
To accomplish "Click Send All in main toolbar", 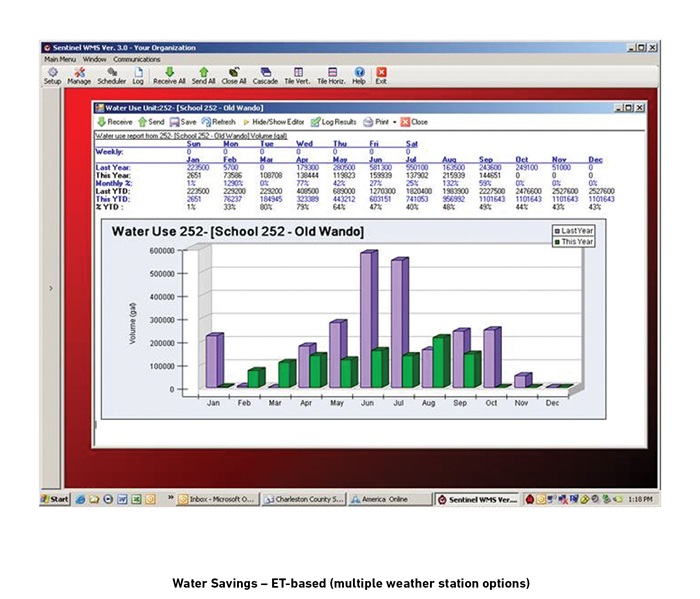I will pos(203,75).
